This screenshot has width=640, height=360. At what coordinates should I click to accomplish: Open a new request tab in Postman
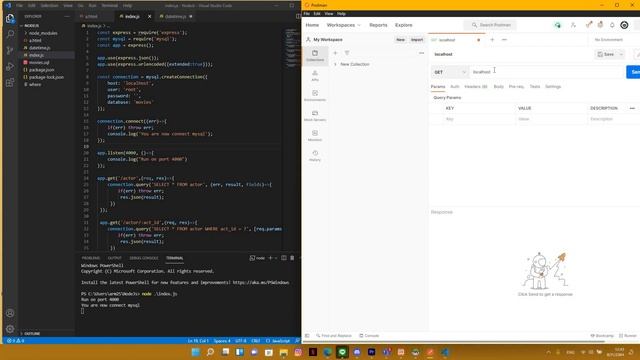pyautogui.click(x=492, y=40)
